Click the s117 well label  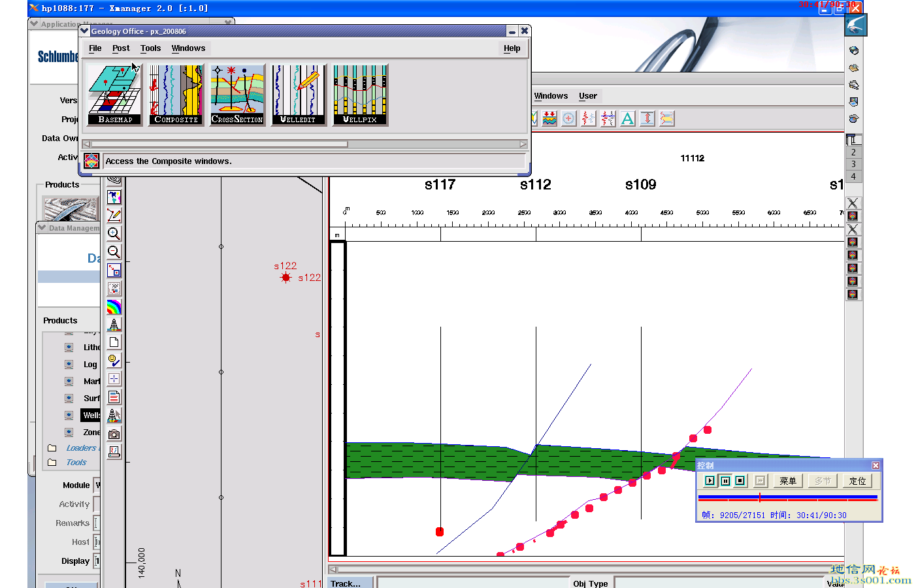coord(440,185)
